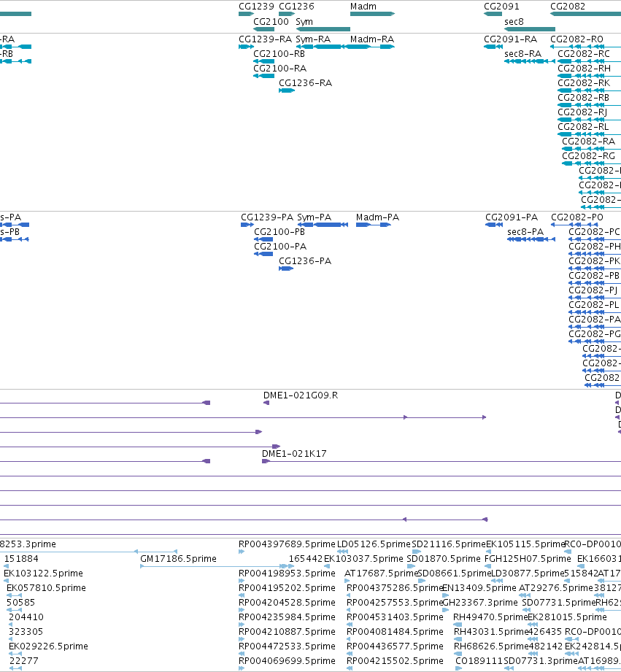Screen dimensions: 621x672
Task: Click protein CG2082-PG
Action: pos(595,334)
